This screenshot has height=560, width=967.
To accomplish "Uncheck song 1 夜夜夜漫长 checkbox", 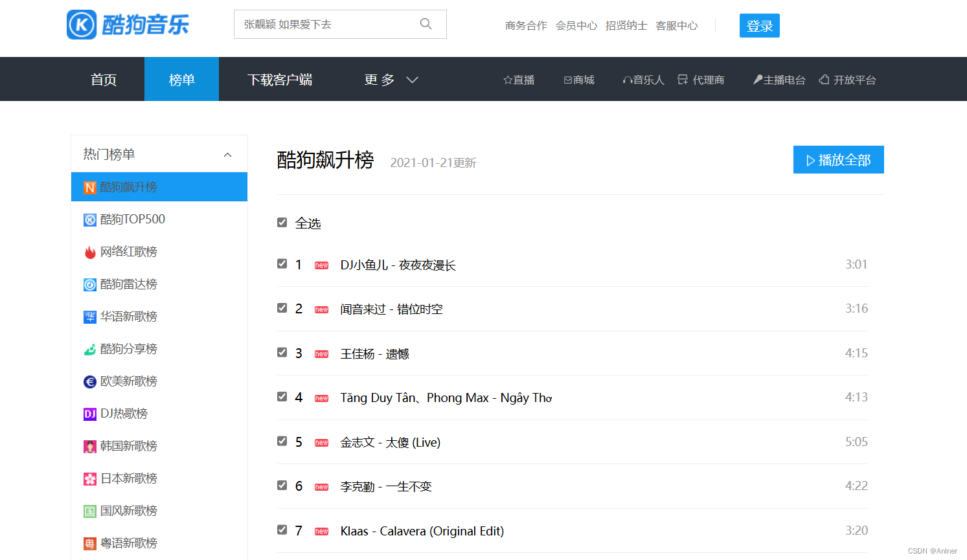I will pos(282,264).
